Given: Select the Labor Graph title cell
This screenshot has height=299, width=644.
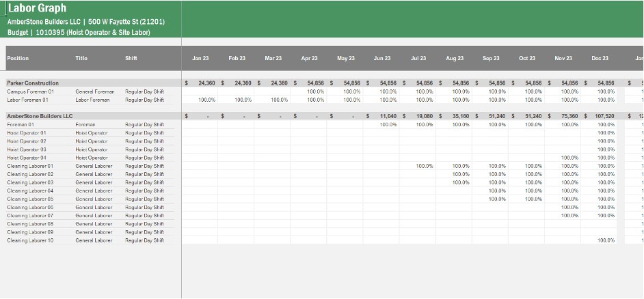Looking at the screenshot, I should click(x=38, y=8).
